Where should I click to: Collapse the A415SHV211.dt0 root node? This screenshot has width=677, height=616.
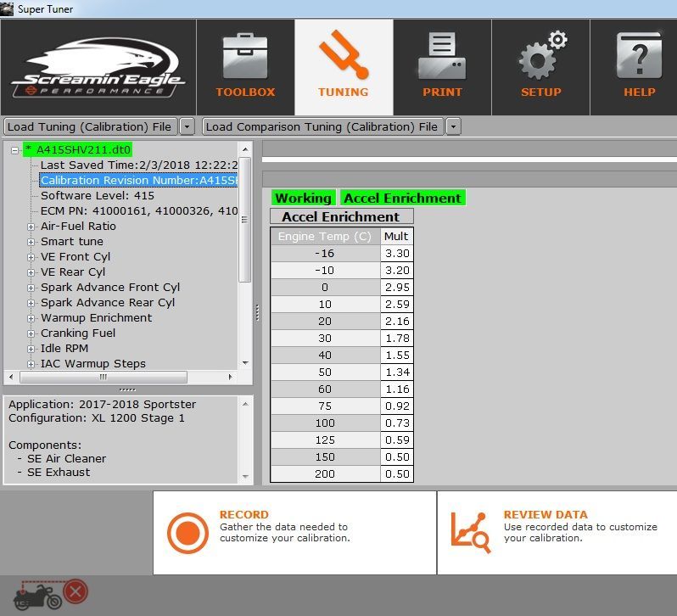(x=14, y=150)
